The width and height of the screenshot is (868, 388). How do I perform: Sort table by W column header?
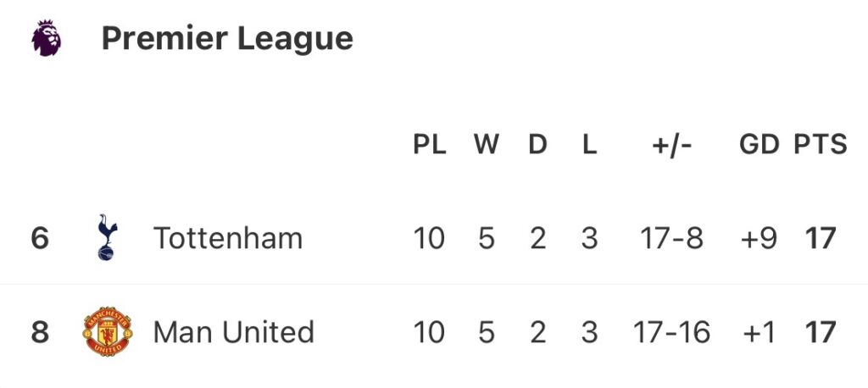click(x=486, y=145)
